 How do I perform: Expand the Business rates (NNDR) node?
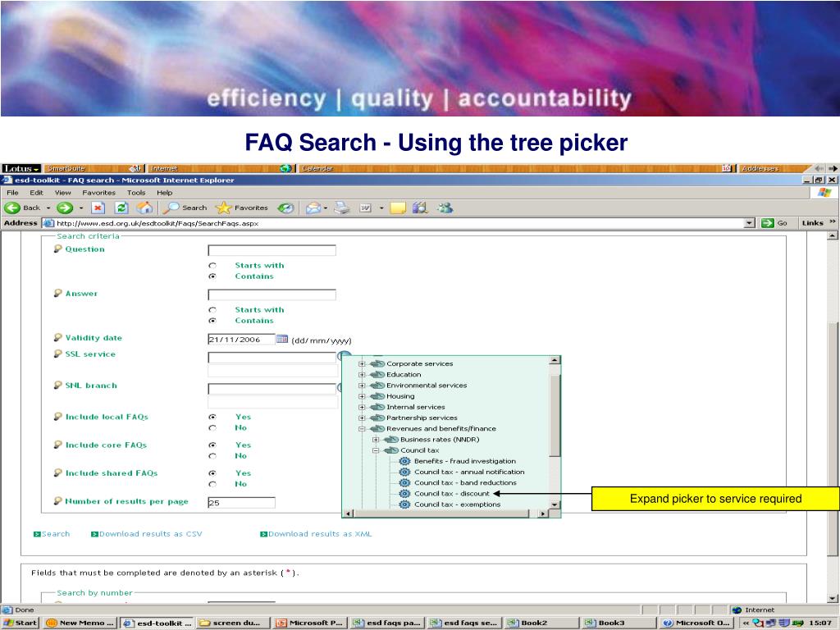click(x=376, y=440)
